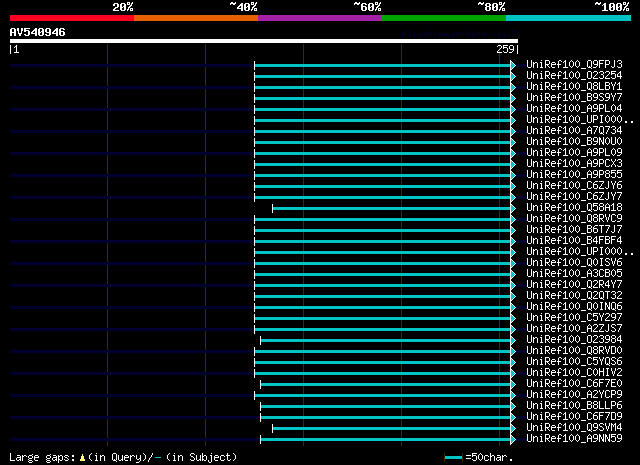Select the UniRef100_C6F7E0 label
Viewport: 640px width, 465px height.
574,384
